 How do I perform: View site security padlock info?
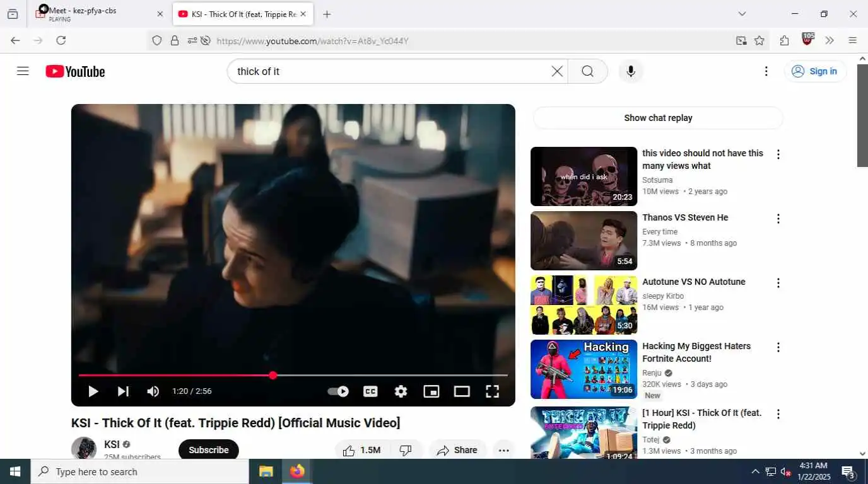coord(175,41)
